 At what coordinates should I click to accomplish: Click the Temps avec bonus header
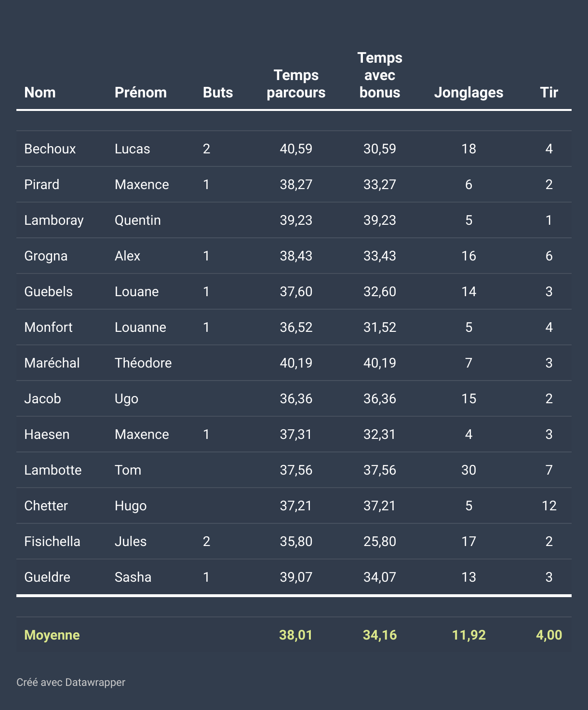(380, 75)
